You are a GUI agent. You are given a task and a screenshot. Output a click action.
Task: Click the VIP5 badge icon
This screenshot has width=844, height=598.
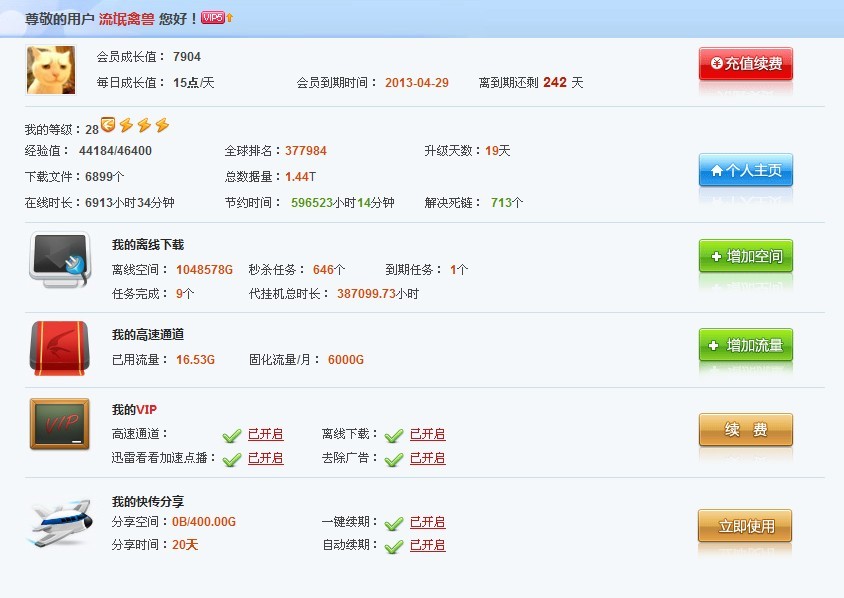[213, 18]
